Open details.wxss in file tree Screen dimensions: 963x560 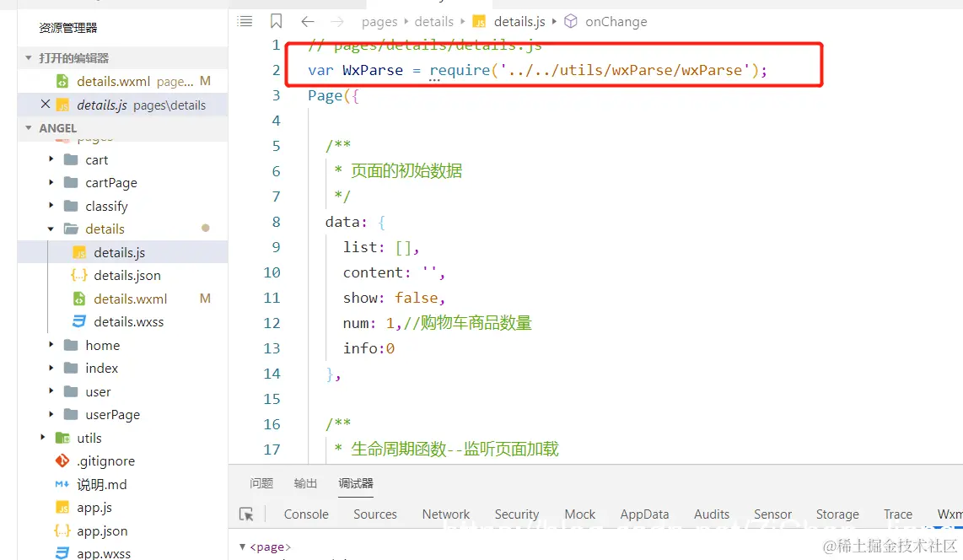(x=128, y=321)
